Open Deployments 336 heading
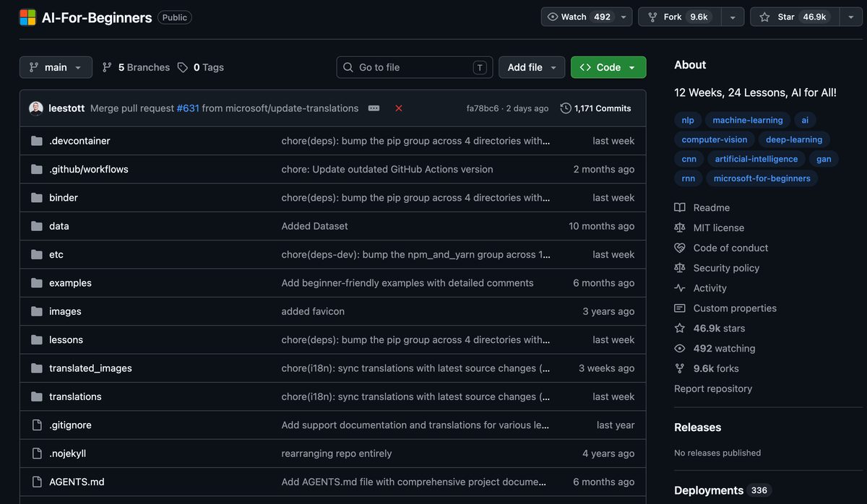 (722, 490)
